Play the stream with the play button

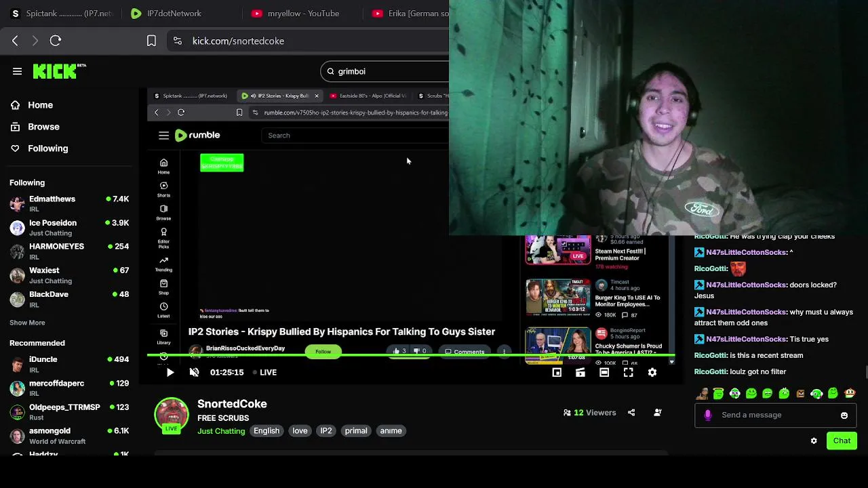pos(170,372)
